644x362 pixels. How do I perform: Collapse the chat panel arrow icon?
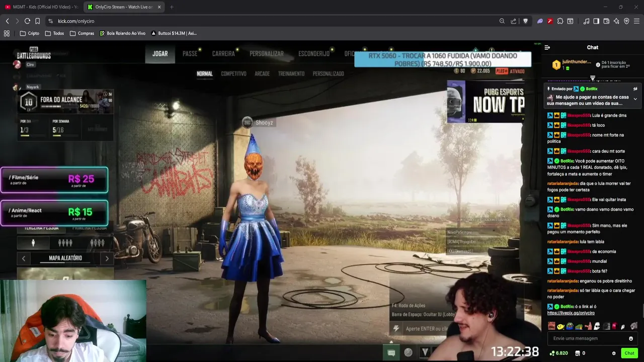547,47
